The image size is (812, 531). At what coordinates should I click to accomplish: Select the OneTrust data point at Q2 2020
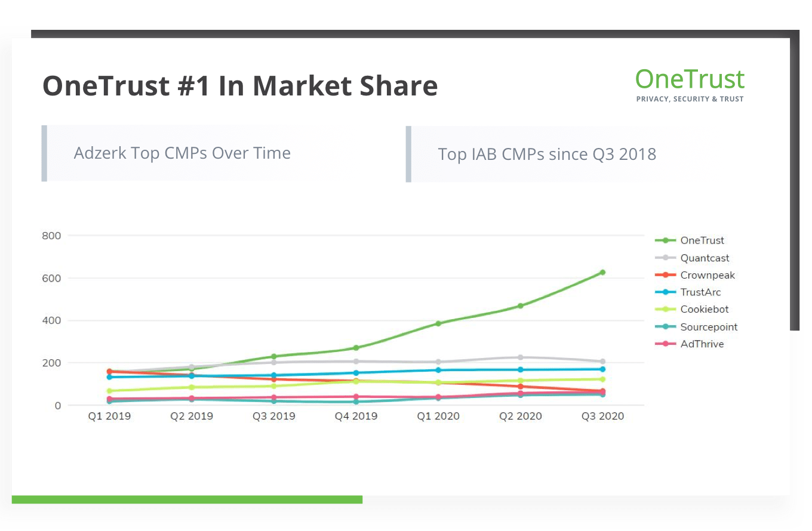coord(520,306)
